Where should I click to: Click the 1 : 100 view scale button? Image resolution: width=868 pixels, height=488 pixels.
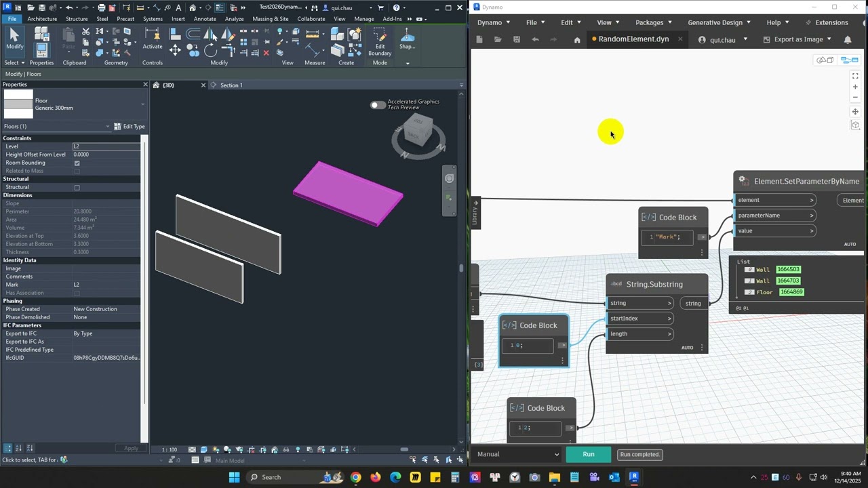[x=170, y=449]
